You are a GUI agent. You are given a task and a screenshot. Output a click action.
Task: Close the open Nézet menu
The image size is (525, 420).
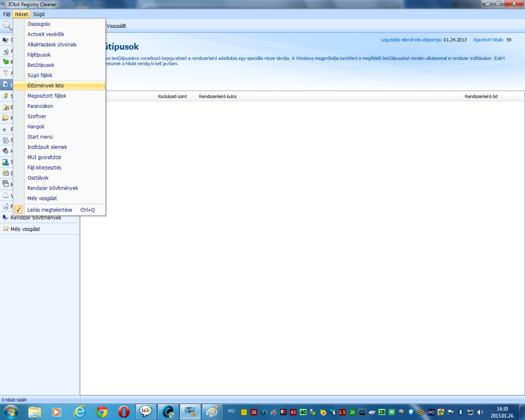[x=22, y=14]
